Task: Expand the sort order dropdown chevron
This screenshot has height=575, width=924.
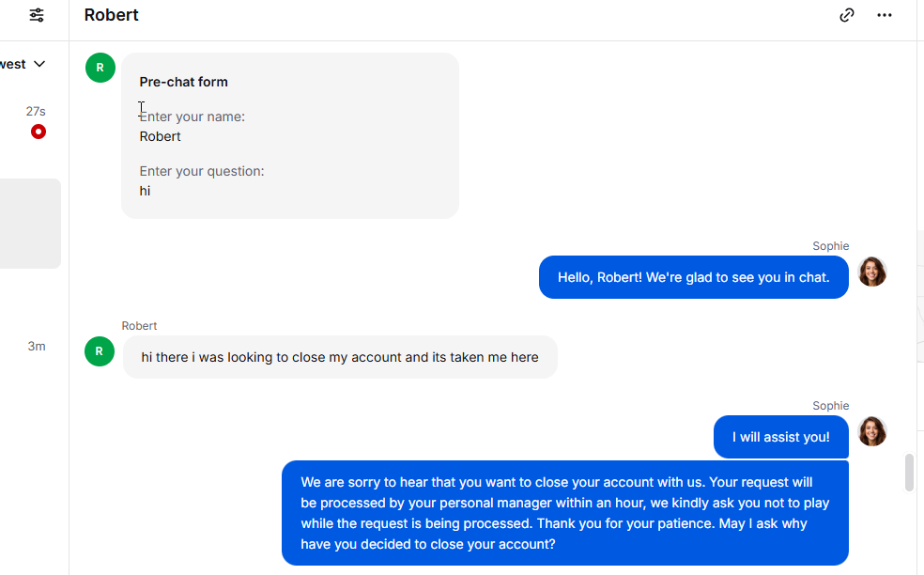Action: [x=39, y=64]
